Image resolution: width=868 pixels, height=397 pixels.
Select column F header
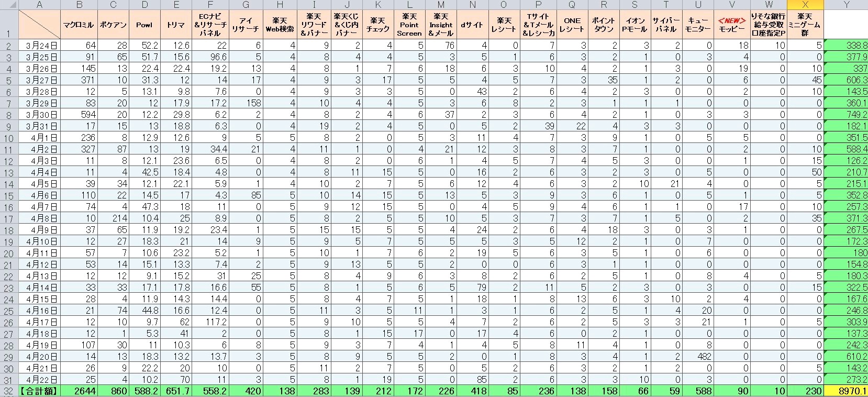click(x=210, y=5)
